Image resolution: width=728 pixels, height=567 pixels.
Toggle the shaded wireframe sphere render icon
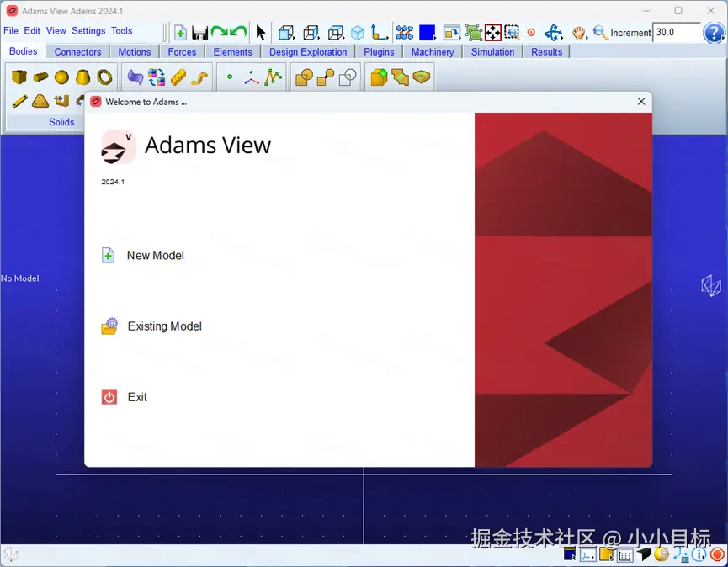click(x=662, y=554)
